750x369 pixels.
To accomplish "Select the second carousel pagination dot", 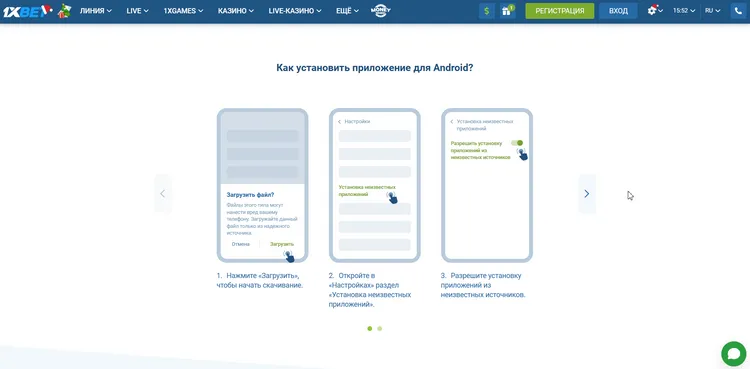I will 379,328.
